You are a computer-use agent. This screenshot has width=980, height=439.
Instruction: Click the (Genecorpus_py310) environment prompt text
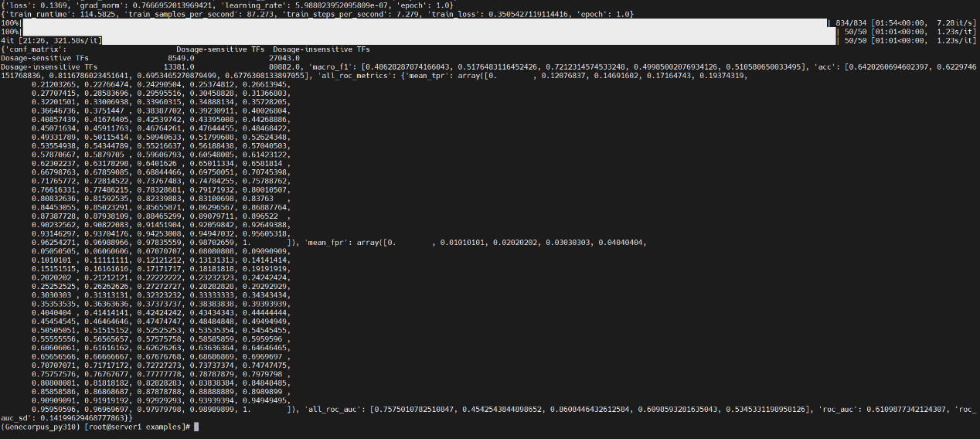click(40, 427)
